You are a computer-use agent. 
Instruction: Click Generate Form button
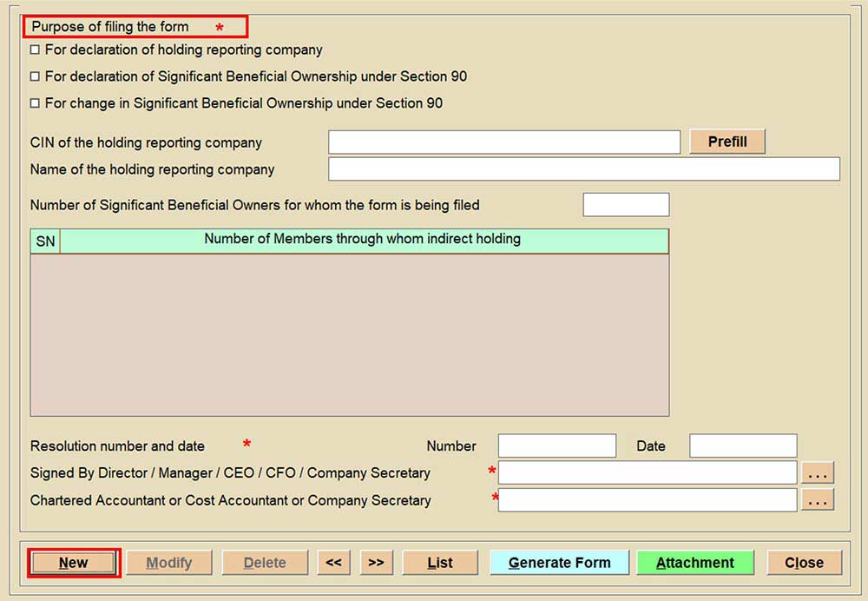559,563
